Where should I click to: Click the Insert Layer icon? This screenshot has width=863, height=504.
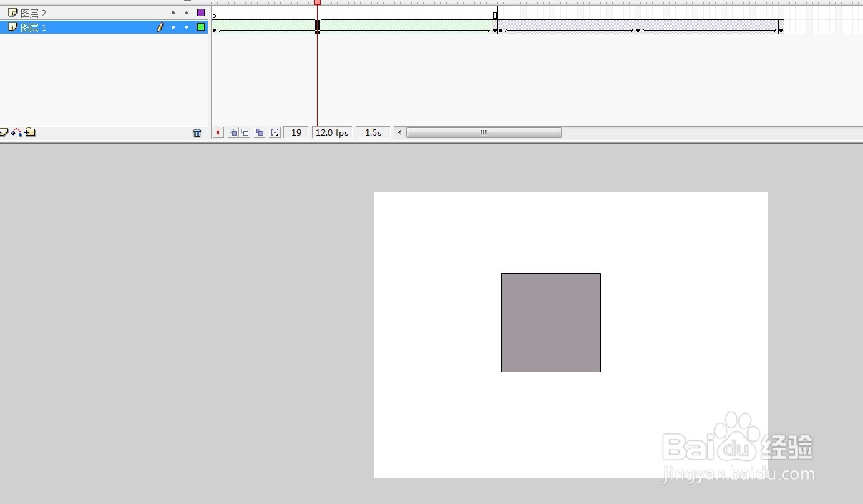click(x=4, y=132)
